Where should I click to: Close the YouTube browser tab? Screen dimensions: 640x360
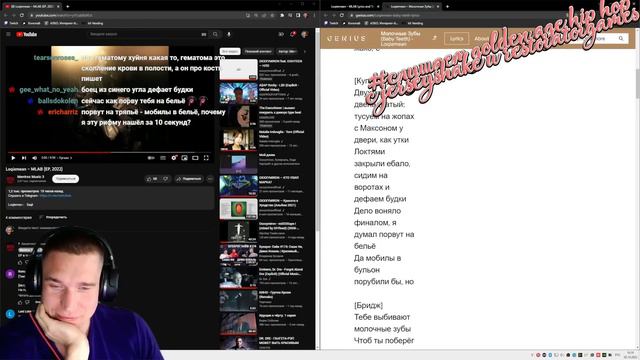[58, 7]
